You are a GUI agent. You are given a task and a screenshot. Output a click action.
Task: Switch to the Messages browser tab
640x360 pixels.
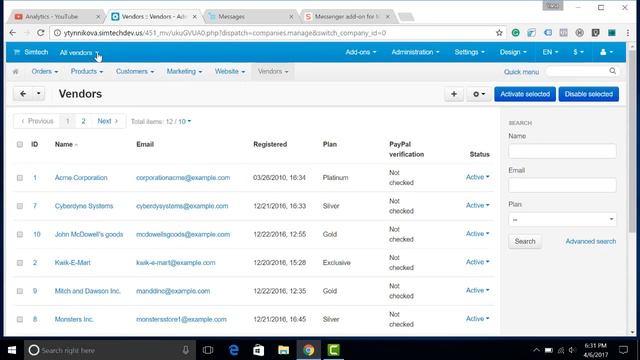(x=249, y=17)
